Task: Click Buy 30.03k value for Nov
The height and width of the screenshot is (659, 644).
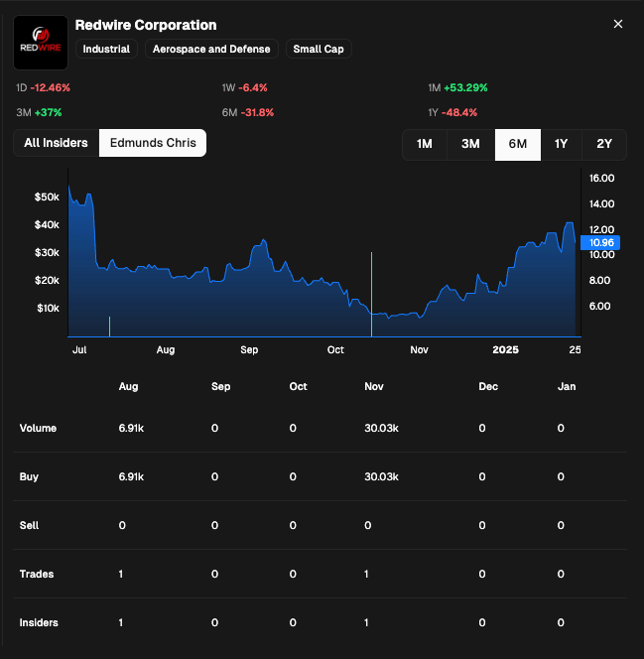Action: click(381, 476)
